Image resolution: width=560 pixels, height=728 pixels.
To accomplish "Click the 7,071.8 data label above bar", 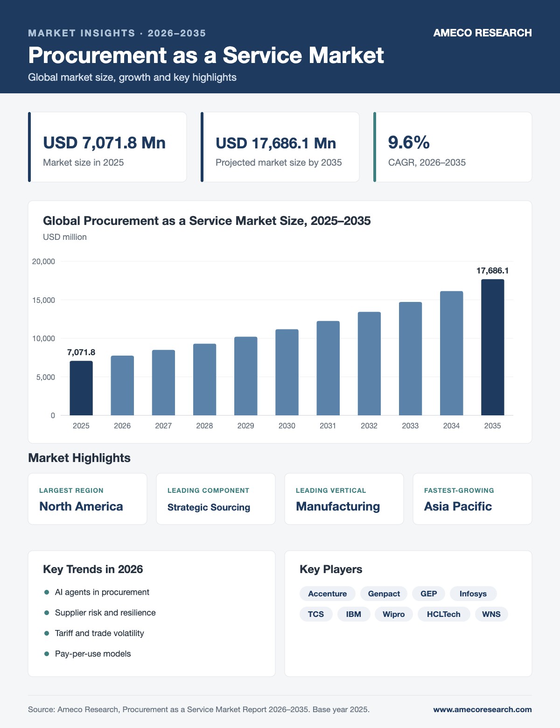I will (x=81, y=352).
